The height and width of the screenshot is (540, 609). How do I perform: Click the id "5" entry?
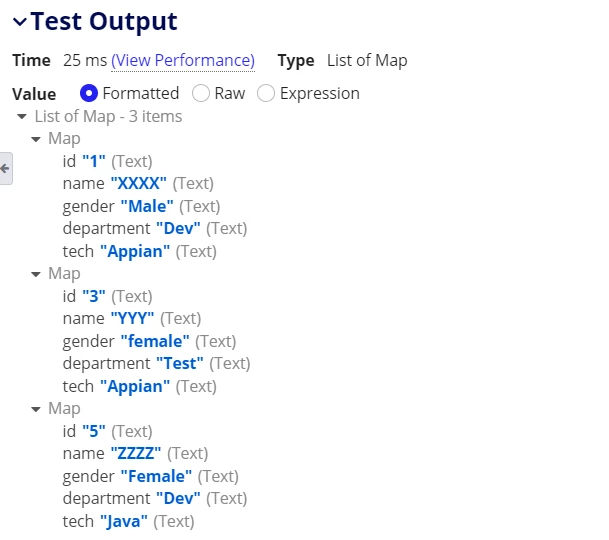coord(108,431)
